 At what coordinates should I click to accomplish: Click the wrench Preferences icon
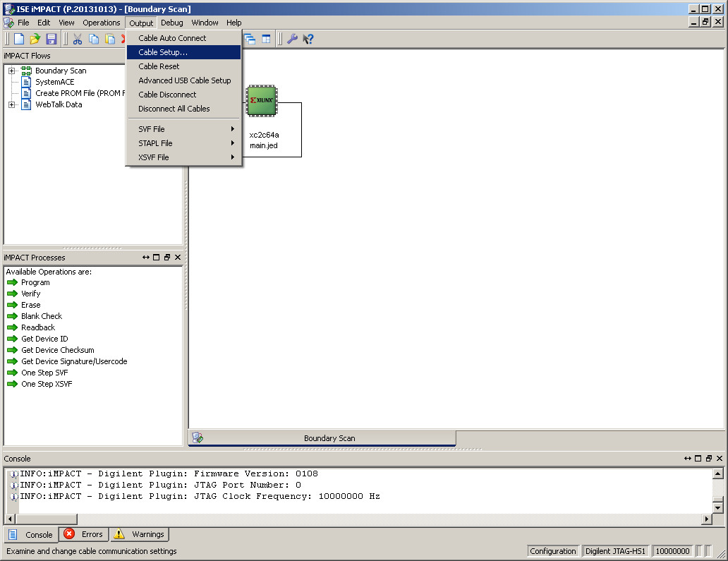pos(292,39)
